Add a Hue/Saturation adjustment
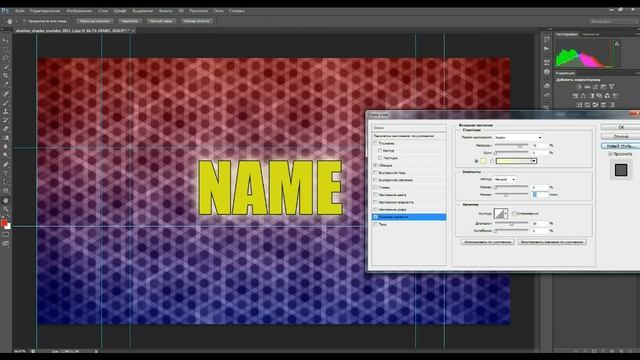 575,96
